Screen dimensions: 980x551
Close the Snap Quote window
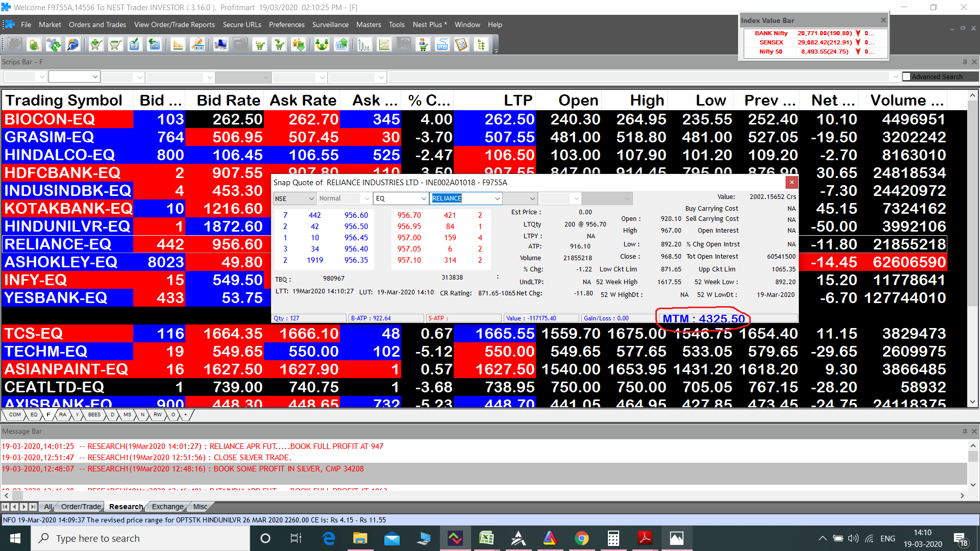(792, 182)
